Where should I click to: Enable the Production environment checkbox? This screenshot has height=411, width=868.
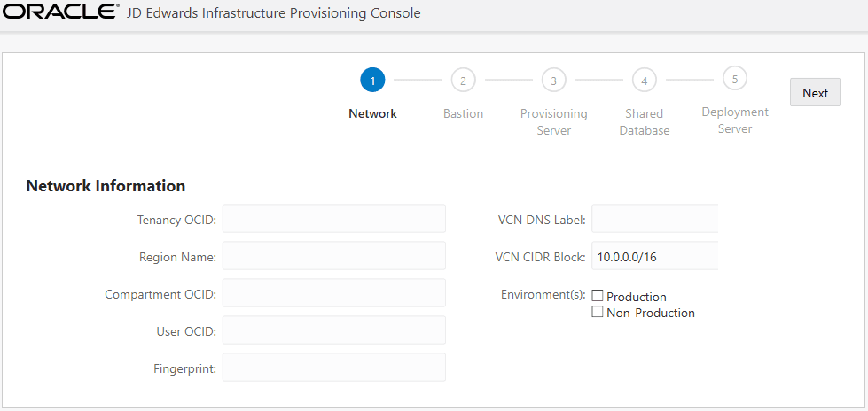click(598, 296)
